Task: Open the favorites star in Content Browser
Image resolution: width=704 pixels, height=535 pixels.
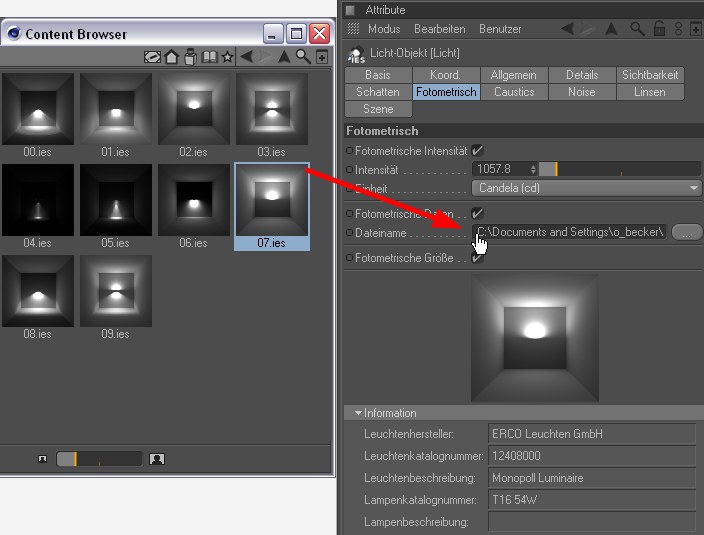Action: [228, 58]
